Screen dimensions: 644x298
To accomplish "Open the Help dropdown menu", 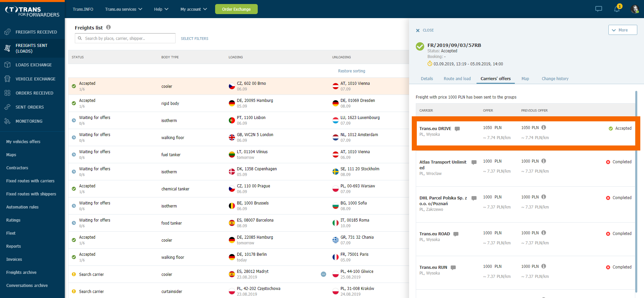I will tap(161, 9).
